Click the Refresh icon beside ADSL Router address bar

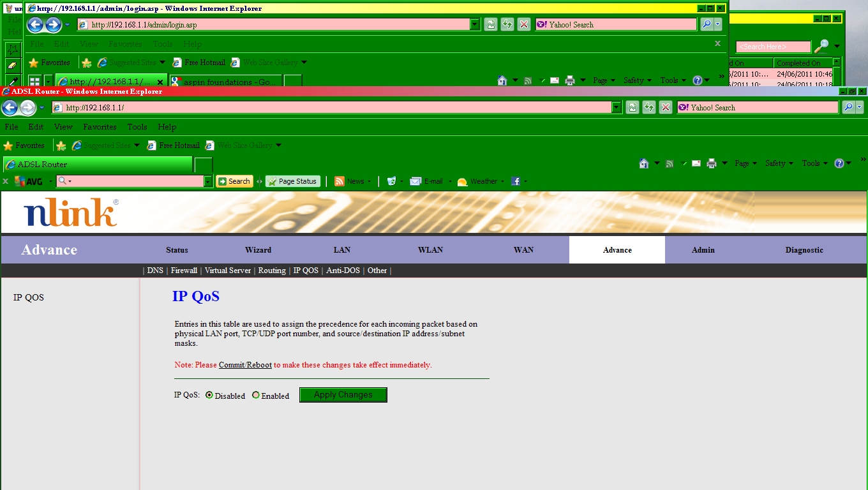[649, 108]
